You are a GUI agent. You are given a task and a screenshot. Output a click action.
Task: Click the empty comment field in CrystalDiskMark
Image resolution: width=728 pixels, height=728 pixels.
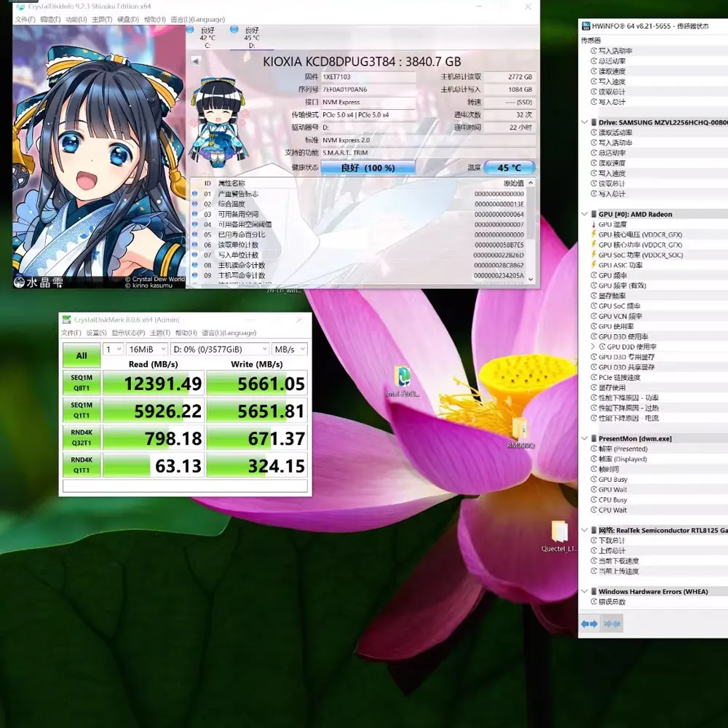185,486
